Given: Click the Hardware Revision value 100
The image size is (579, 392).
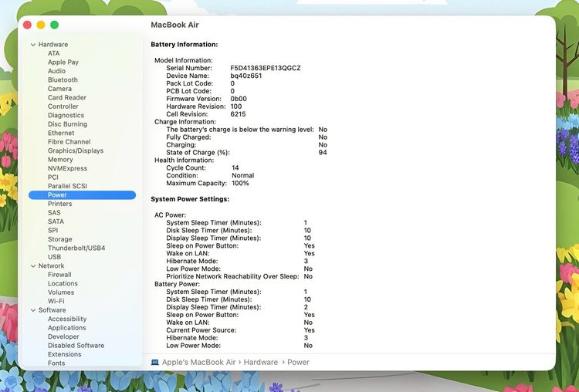Looking at the screenshot, I should (x=236, y=106).
